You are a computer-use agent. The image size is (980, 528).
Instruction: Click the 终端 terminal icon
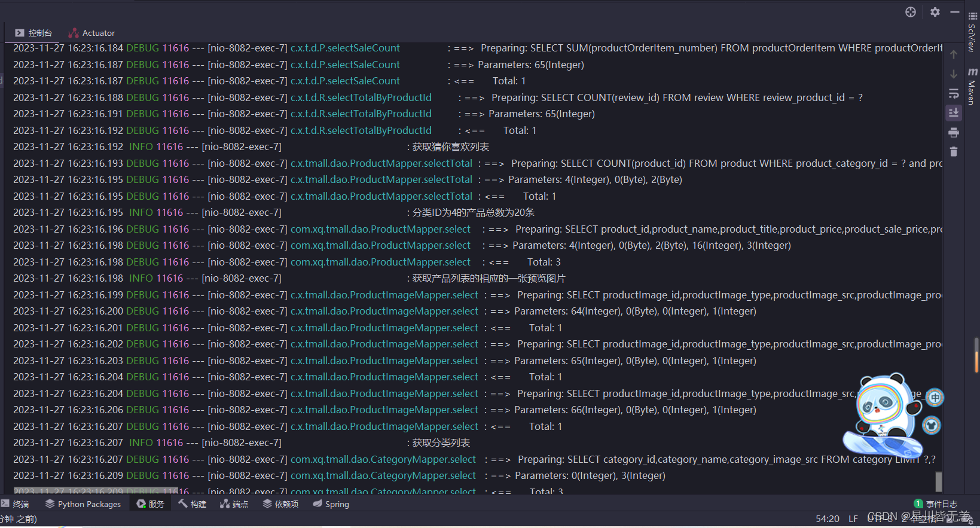tap(5, 503)
